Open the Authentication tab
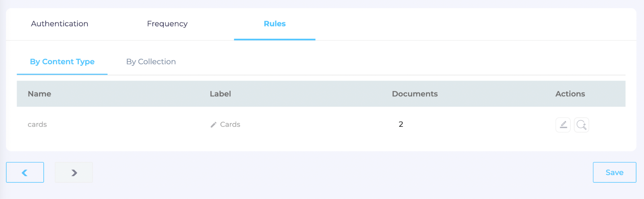 click(60, 24)
